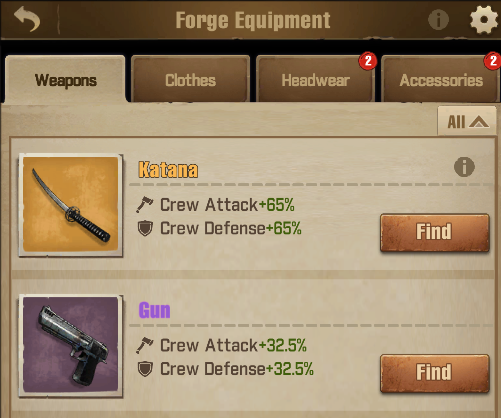The height and width of the screenshot is (418, 501).
Task: View Katana details info icon
Action: click(464, 166)
